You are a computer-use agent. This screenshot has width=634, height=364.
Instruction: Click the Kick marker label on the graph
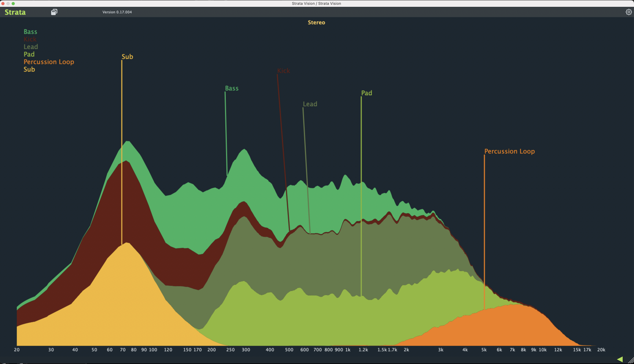pyautogui.click(x=284, y=71)
